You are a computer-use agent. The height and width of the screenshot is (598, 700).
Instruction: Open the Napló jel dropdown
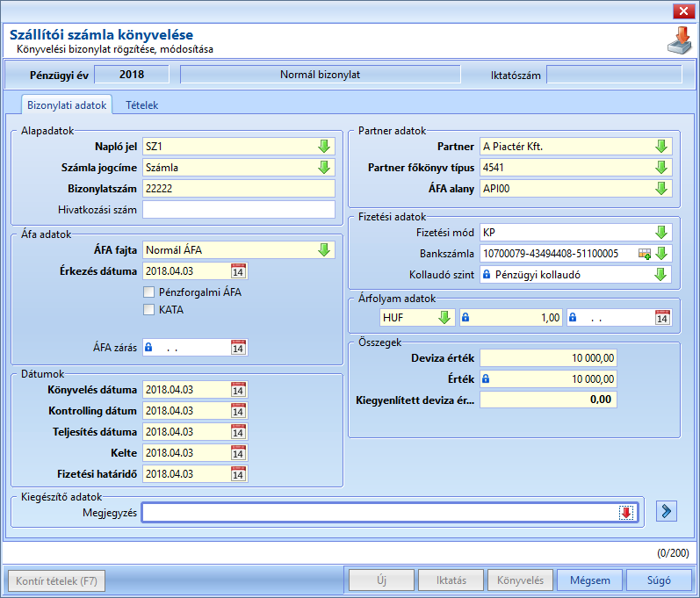pos(324,146)
